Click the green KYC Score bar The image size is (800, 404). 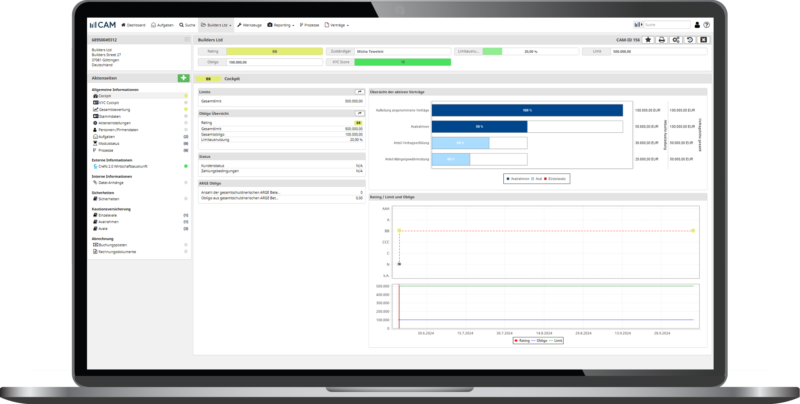tap(403, 62)
